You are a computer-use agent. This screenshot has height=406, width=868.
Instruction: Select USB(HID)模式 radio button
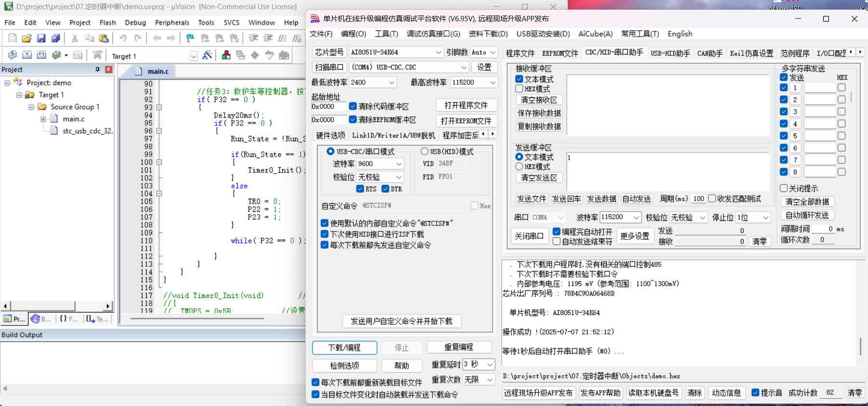tap(425, 151)
